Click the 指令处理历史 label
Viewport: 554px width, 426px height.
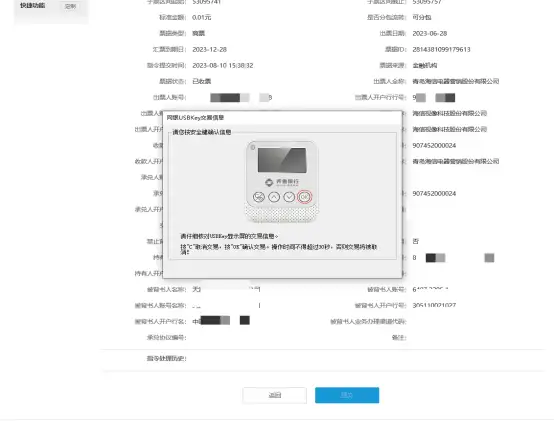click(x=167, y=359)
